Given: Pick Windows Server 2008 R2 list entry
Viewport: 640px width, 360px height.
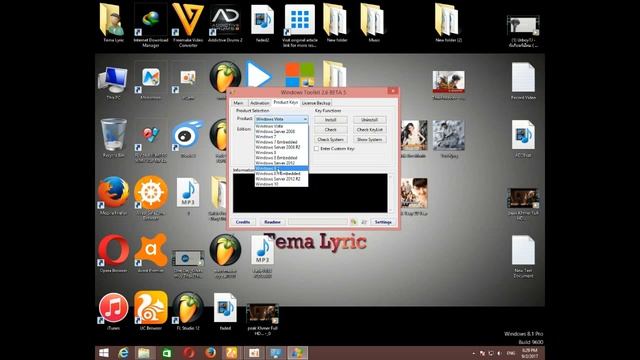Looking at the screenshot, I should click(278, 147).
